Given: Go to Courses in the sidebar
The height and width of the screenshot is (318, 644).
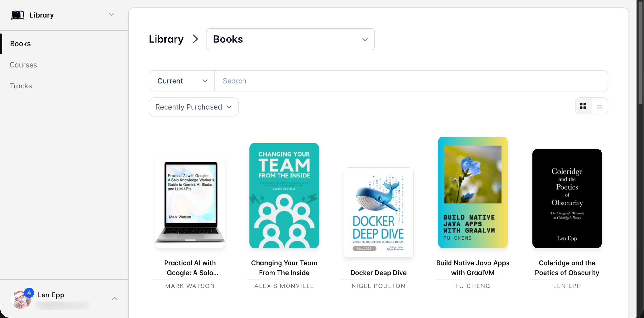Looking at the screenshot, I should point(23,65).
